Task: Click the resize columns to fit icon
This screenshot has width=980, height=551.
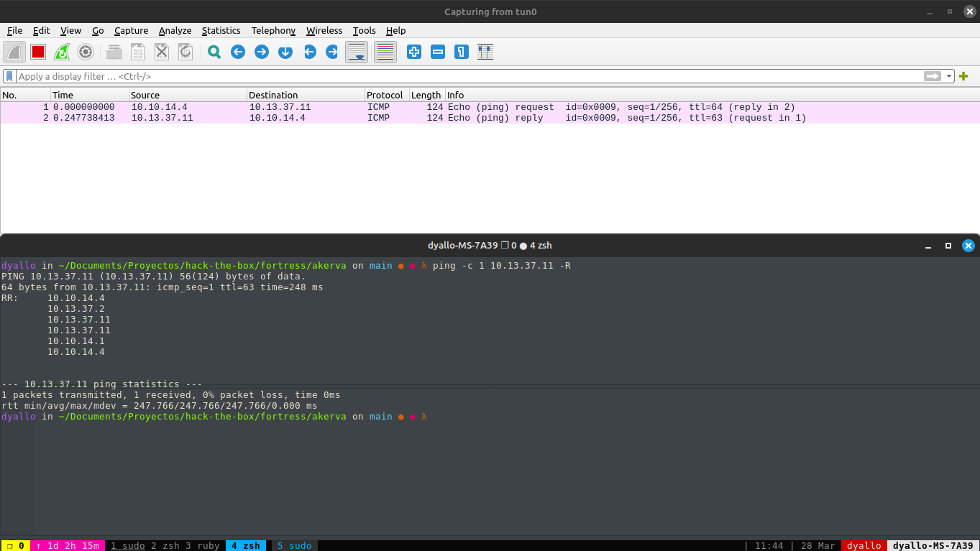Action: point(485,52)
